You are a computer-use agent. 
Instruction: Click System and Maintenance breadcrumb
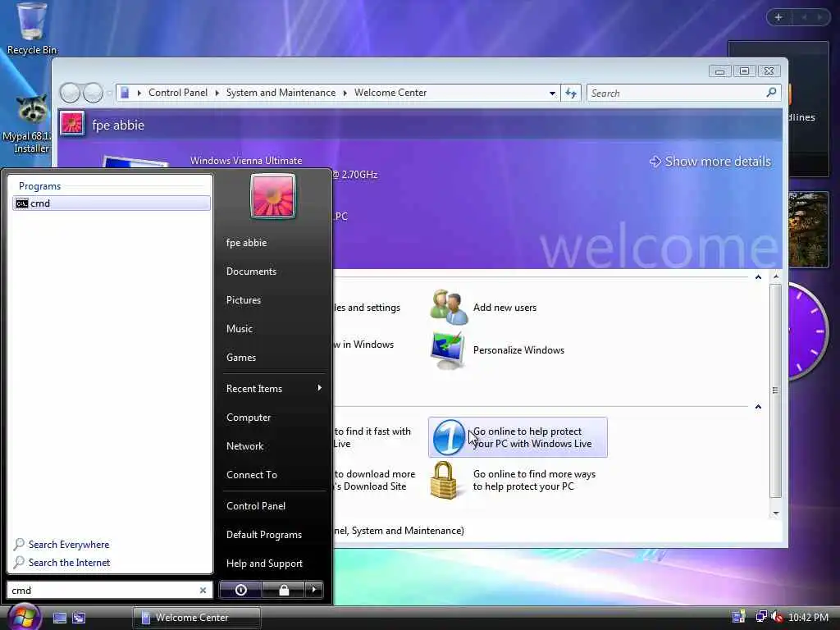pyautogui.click(x=281, y=93)
